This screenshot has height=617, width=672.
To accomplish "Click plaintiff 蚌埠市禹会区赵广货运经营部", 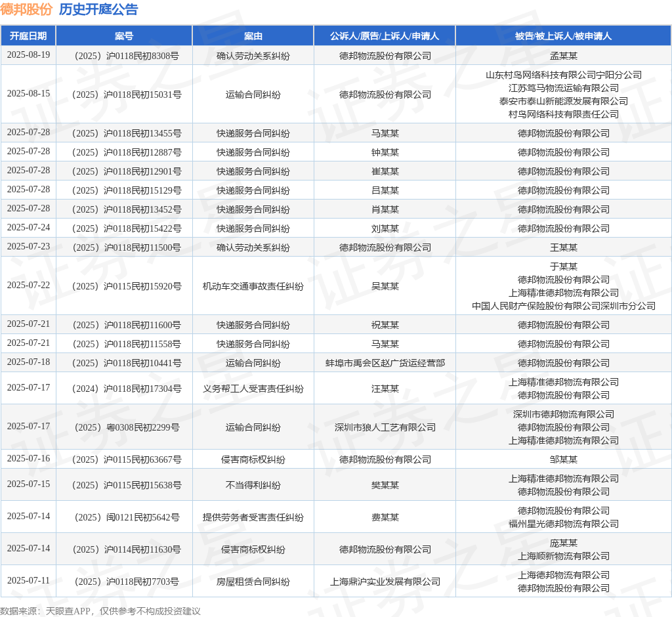I will [385, 363].
